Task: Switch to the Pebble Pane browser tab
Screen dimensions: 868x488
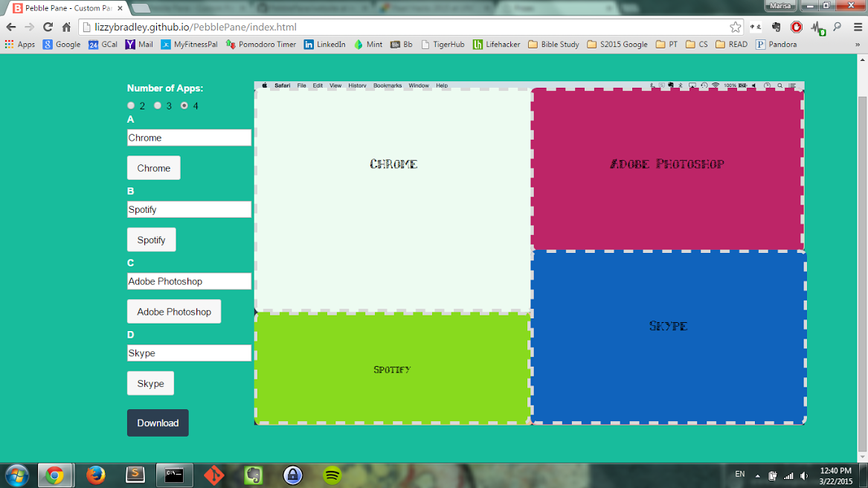Action: [66, 8]
